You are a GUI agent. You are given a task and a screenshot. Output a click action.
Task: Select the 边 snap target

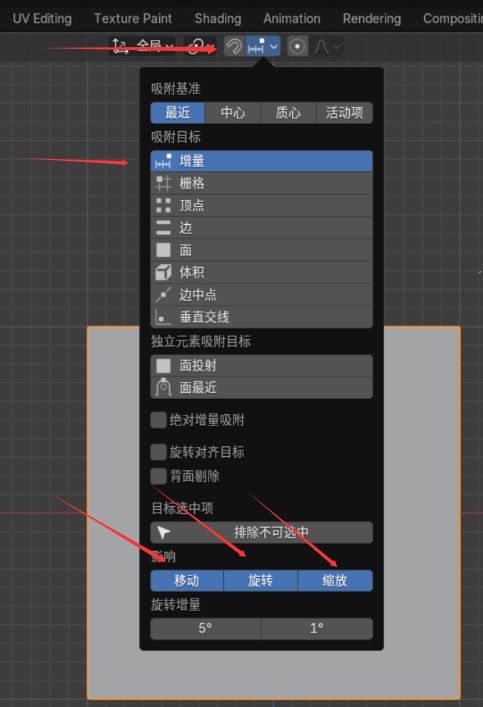(x=262, y=228)
